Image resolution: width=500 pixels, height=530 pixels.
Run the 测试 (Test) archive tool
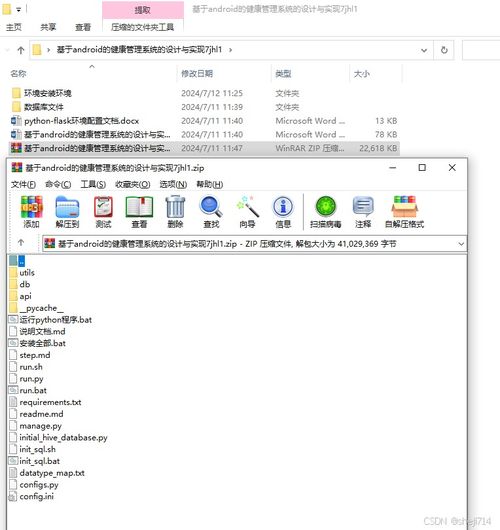(103, 212)
